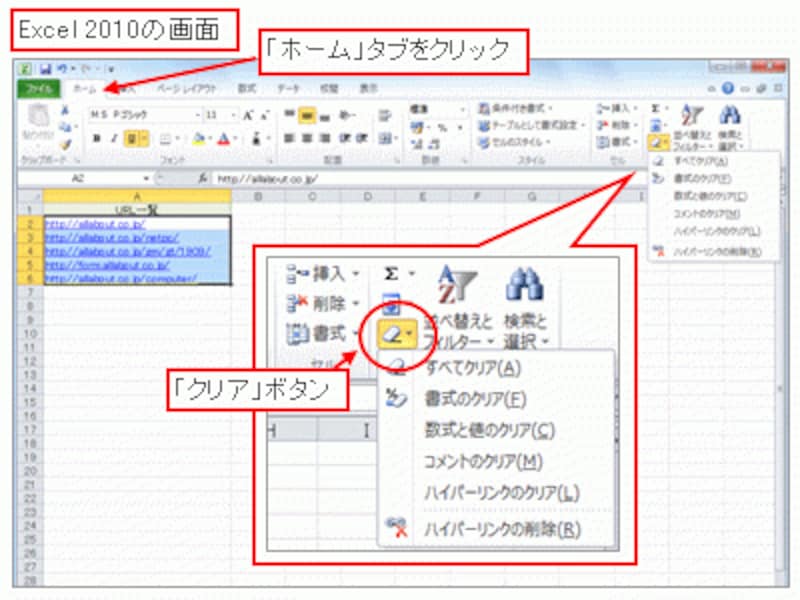
Task: Click the Name Box showing A2
Action: pyautogui.click(x=80, y=178)
